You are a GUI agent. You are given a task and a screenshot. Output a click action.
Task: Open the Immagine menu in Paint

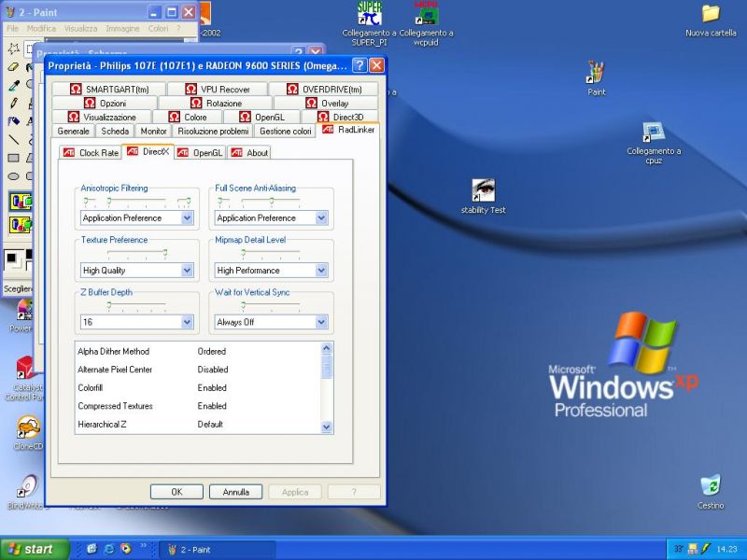point(122,29)
